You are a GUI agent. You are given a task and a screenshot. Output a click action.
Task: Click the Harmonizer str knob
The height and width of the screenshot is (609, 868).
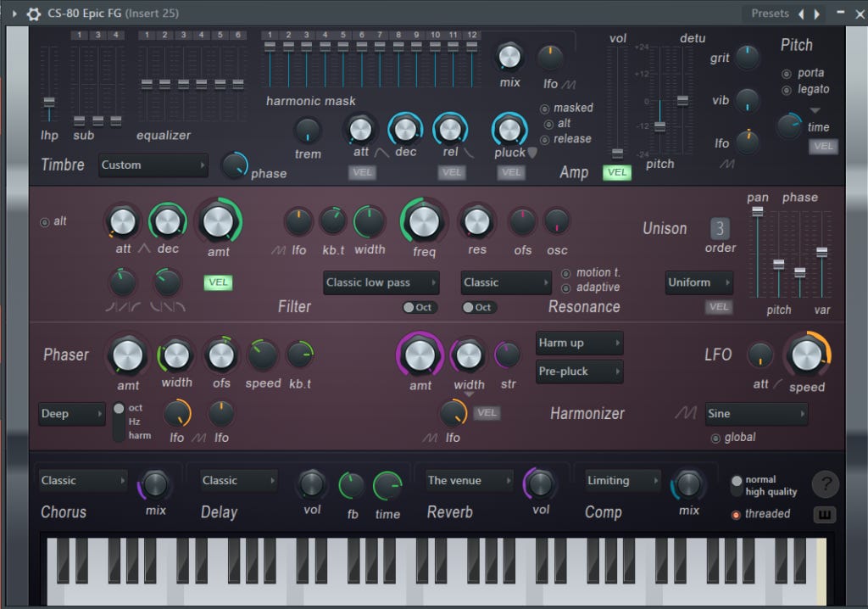tap(507, 355)
